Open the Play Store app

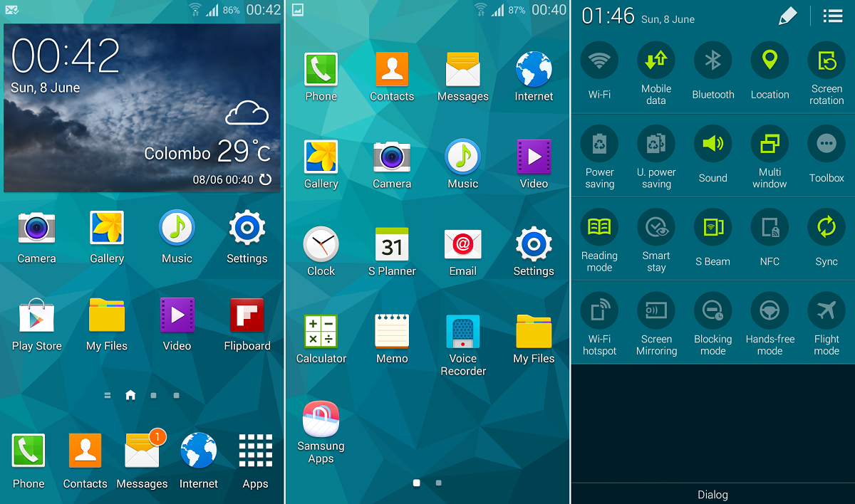point(36,316)
